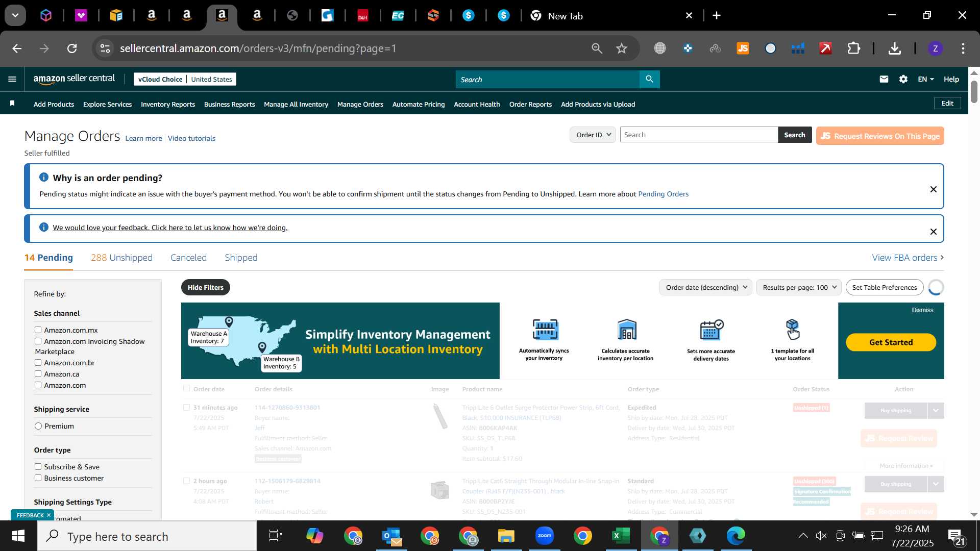Open Manage All Inventory menu item
Image resolution: width=980 pixels, height=551 pixels.
click(x=296, y=104)
